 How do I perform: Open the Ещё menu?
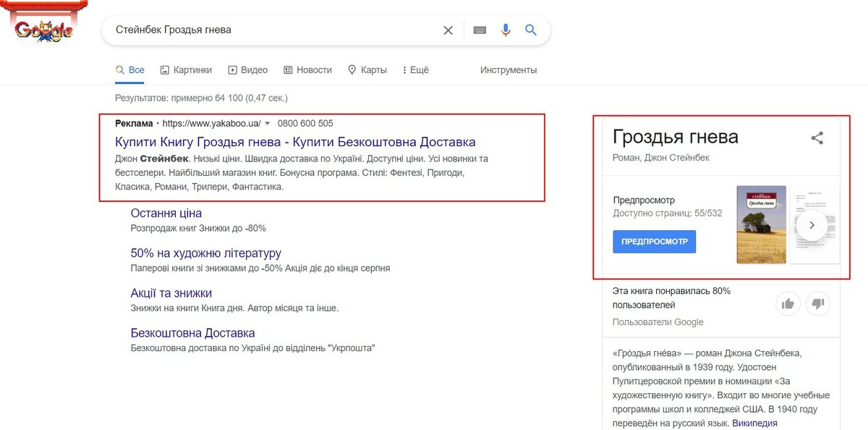(x=415, y=70)
